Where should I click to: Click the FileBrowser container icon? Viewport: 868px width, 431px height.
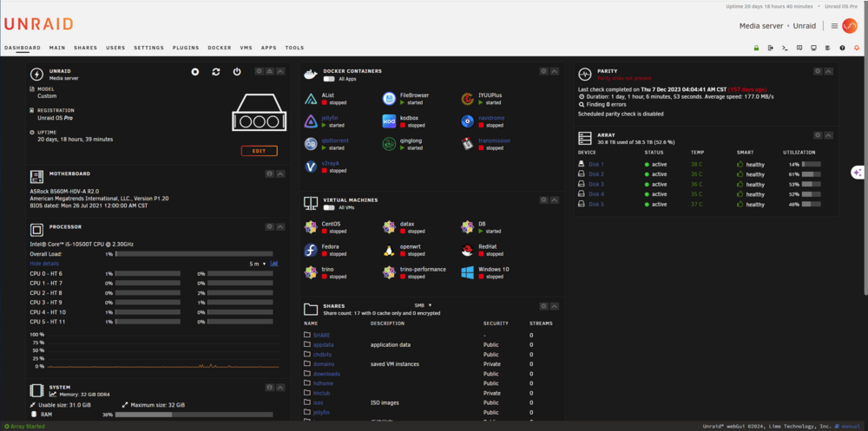pos(389,99)
